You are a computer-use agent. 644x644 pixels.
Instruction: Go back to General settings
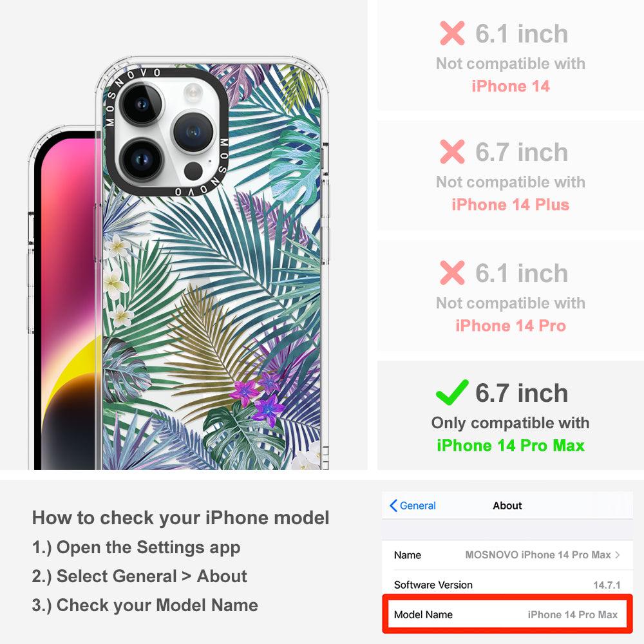pos(413,506)
